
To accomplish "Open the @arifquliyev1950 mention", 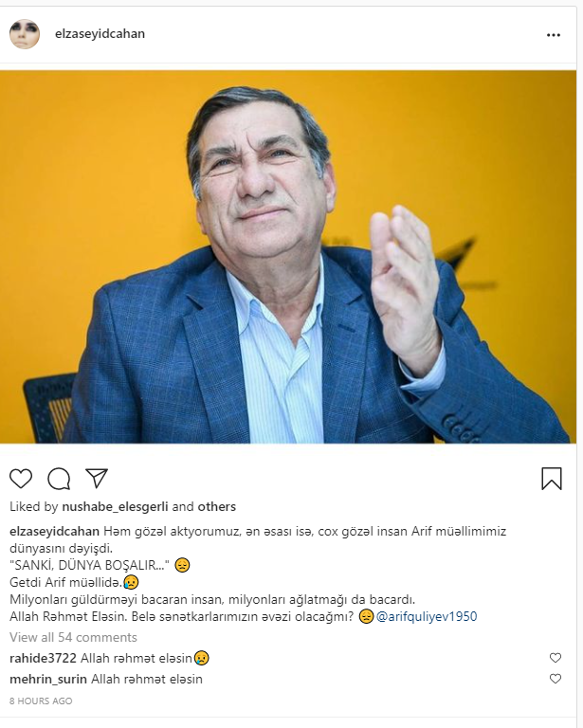I will (426, 616).
